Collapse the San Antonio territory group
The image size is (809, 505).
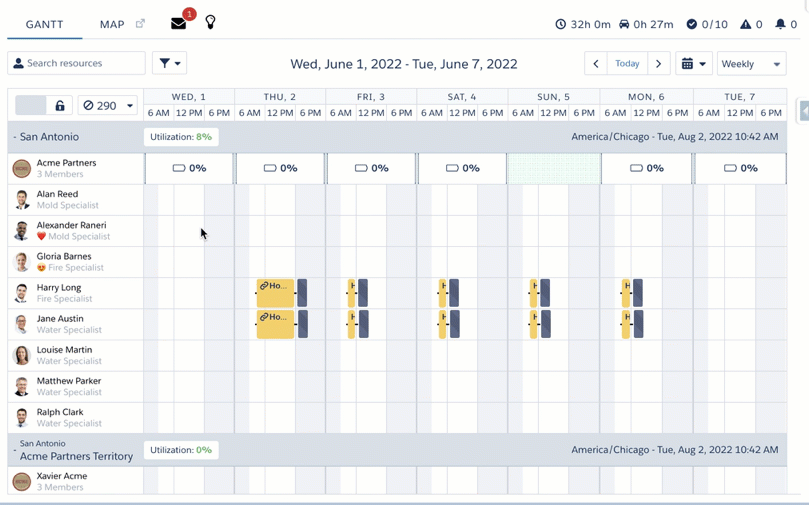coord(15,137)
